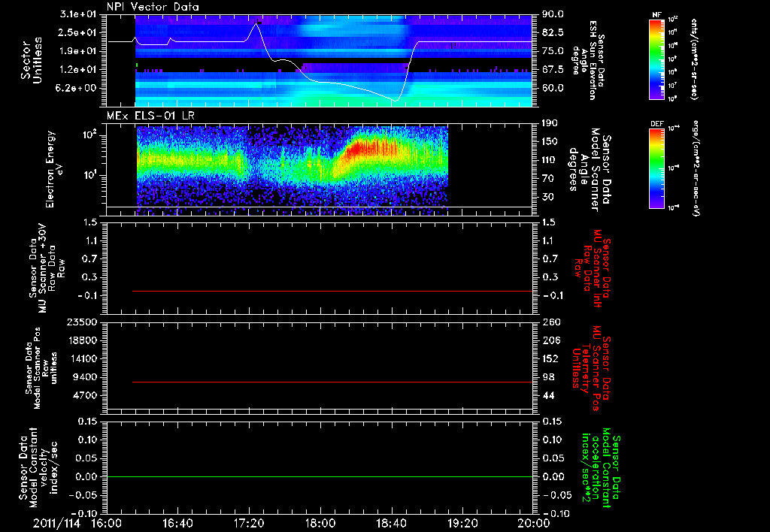770x532 pixels.
Task: Click the 17:20 time axis label
Action: point(249,524)
